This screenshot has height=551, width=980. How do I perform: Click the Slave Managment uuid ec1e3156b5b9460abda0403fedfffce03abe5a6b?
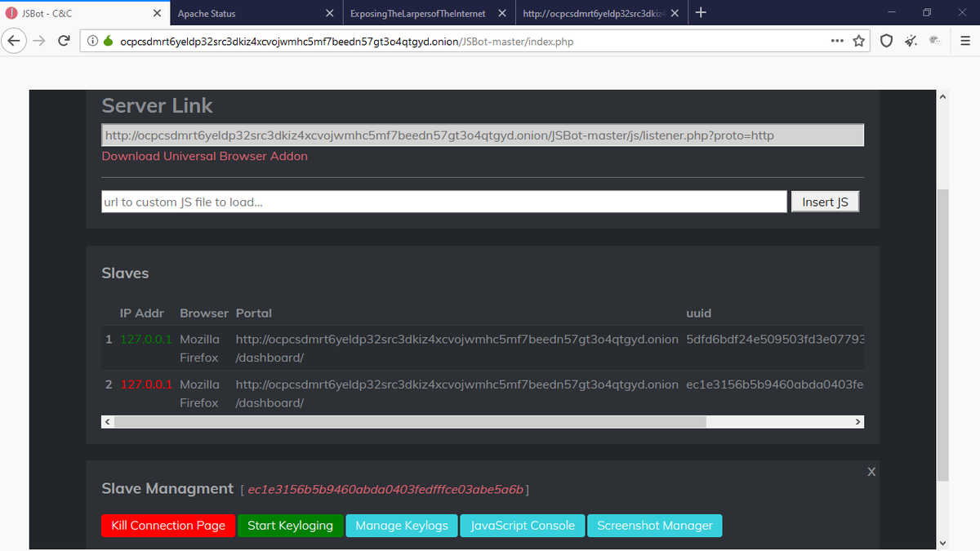[x=385, y=490]
